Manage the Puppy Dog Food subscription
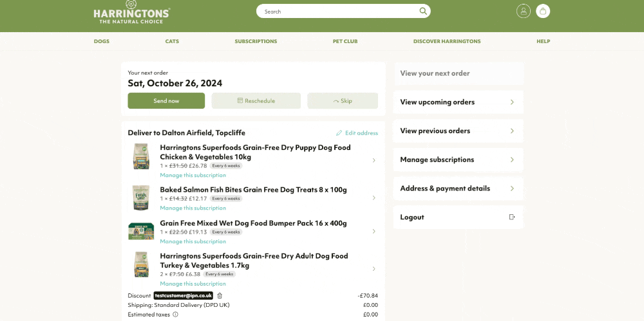The height and width of the screenshot is (321, 644). pyautogui.click(x=193, y=175)
